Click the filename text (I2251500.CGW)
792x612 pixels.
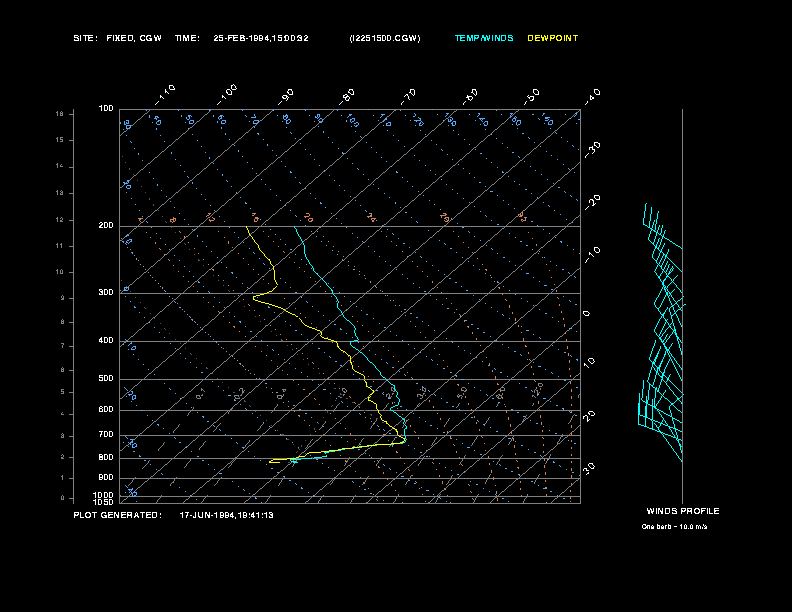point(385,38)
